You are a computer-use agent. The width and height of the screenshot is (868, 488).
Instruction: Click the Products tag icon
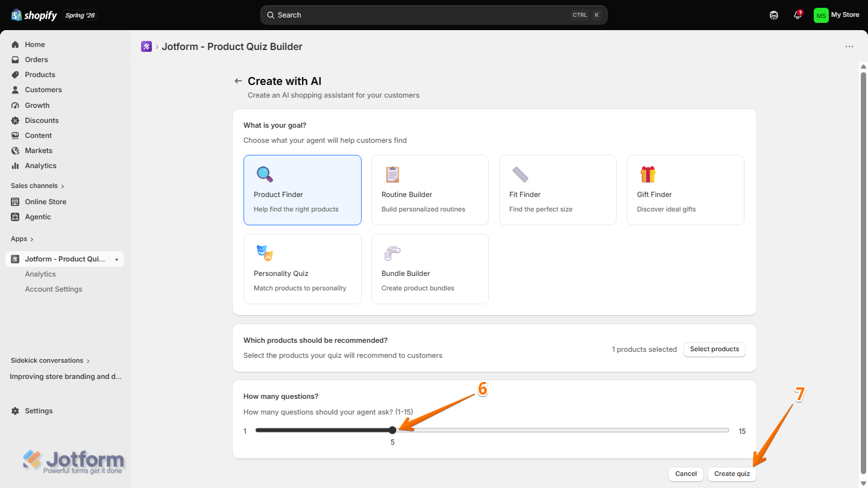point(16,75)
